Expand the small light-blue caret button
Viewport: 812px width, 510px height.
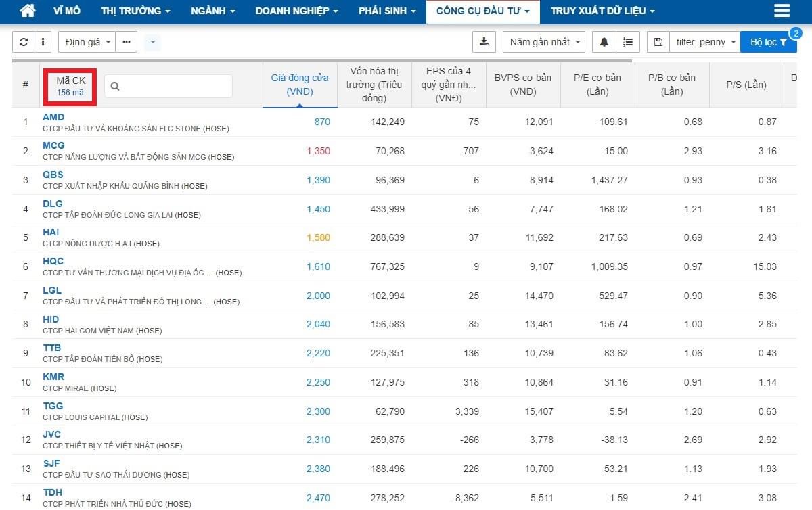pos(152,42)
